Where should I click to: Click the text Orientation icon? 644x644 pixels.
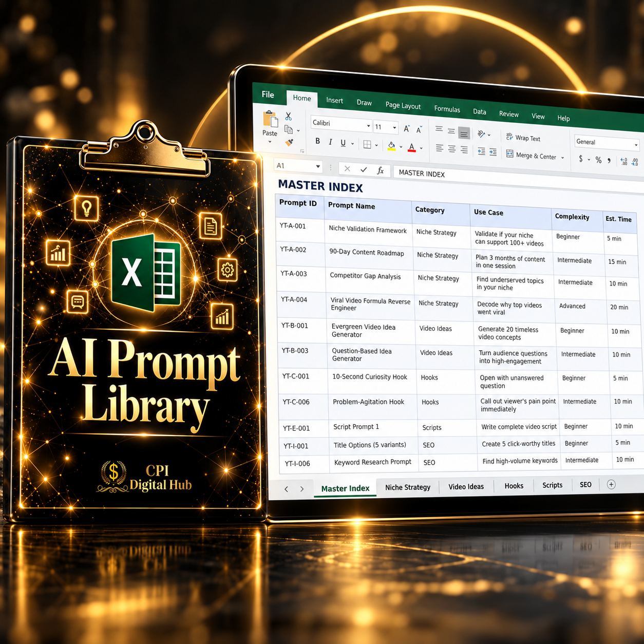coord(481,134)
